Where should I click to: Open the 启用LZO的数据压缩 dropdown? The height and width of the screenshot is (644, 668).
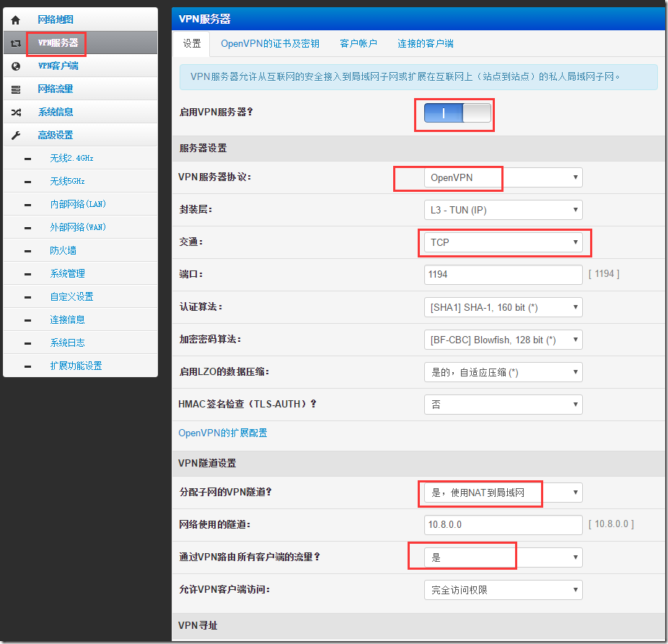pos(503,372)
